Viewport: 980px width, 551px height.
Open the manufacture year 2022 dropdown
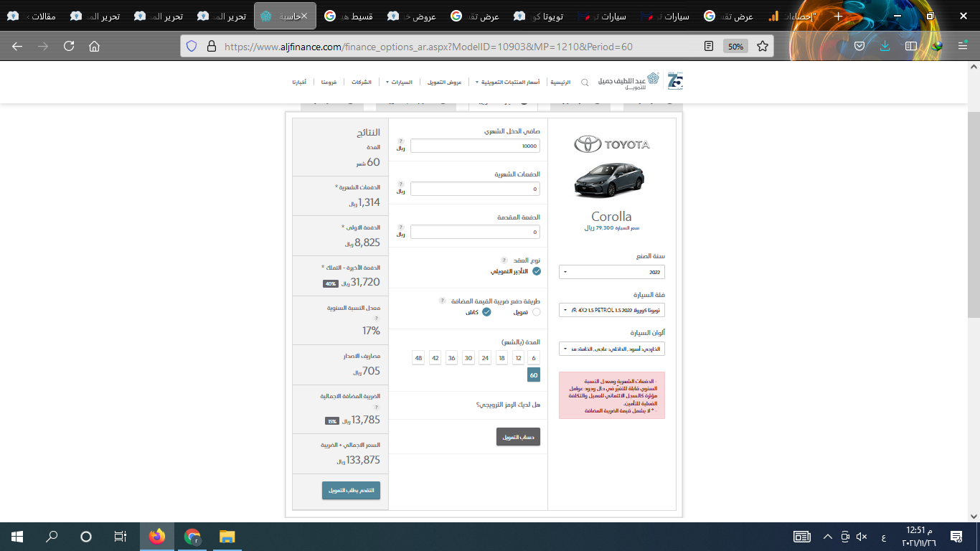(x=612, y=272)
